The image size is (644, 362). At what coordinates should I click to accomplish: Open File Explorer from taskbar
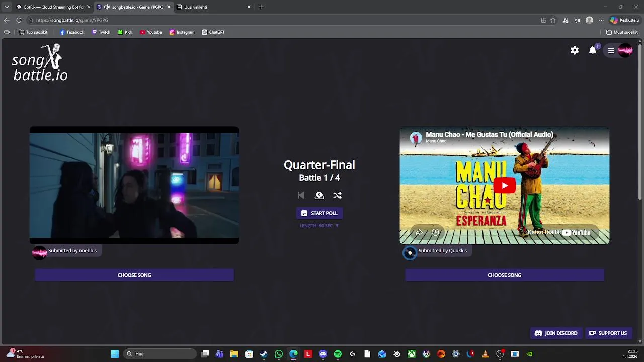pyautogui.click(x=234, y=354)
